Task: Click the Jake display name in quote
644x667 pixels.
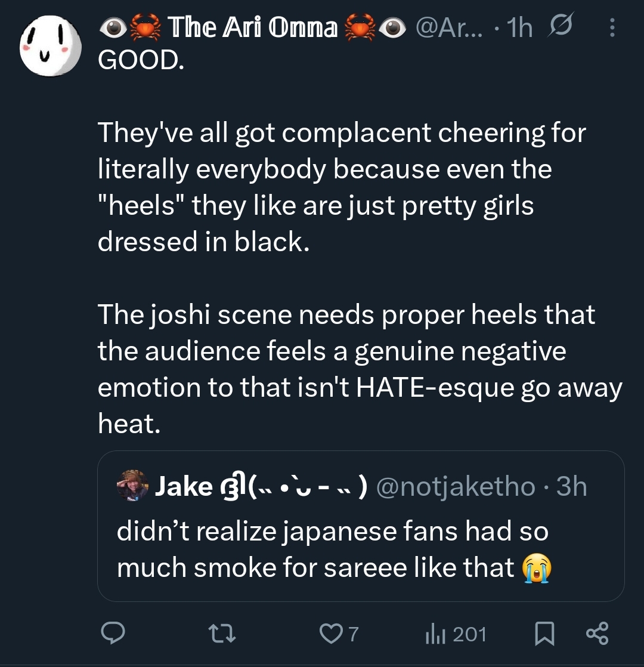Action: coord(184,487)
